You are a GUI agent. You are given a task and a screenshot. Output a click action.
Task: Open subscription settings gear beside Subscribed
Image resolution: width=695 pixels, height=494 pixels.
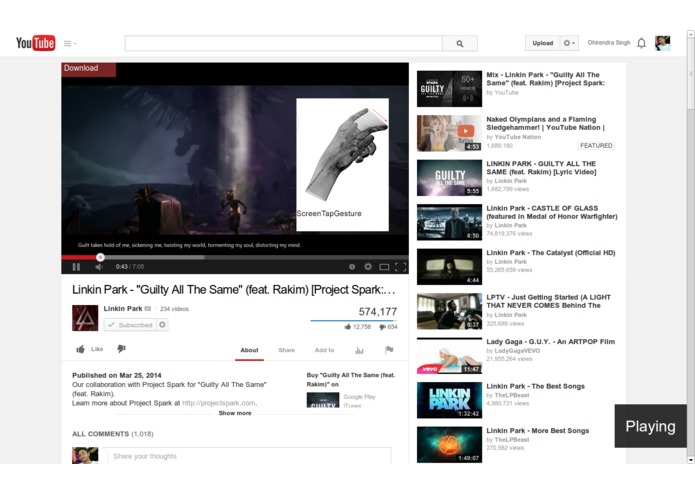[x=162, y=325]
